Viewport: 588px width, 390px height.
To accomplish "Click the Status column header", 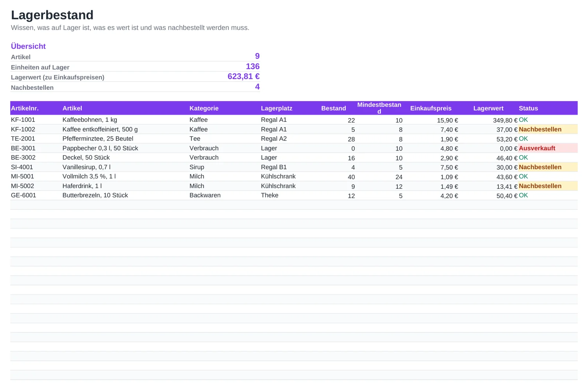I will click(528, 108).
